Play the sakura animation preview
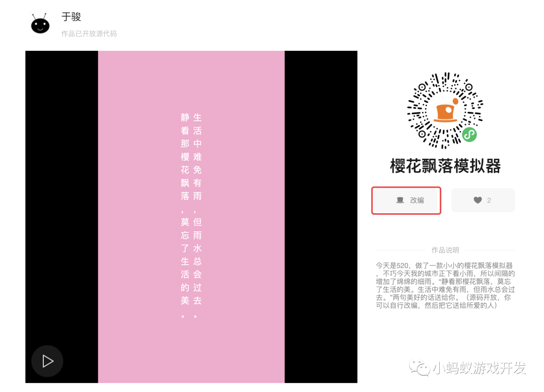544x392 pixels. coord(47,361)
